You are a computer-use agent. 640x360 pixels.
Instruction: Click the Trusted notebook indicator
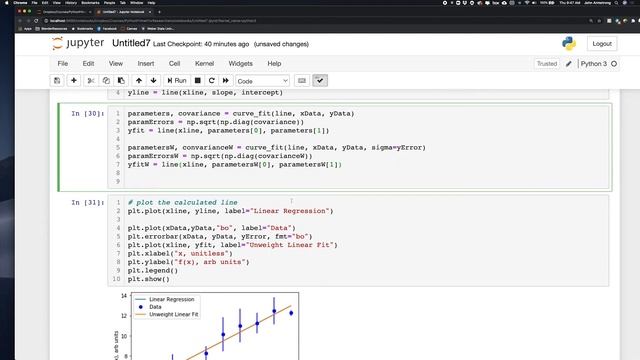547,64
